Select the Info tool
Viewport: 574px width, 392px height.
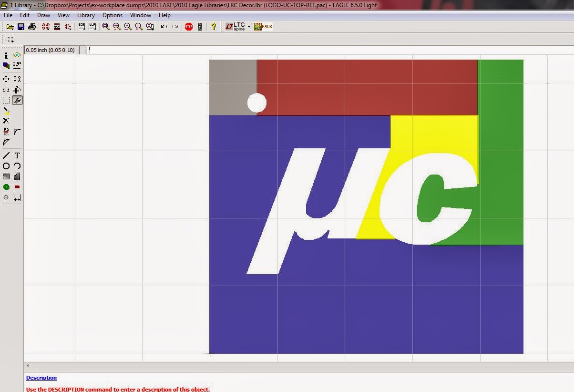coord(6,55)
